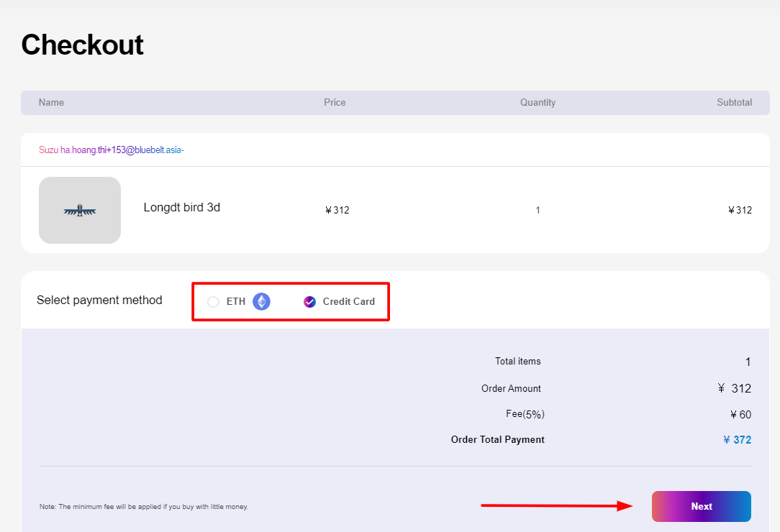Click the Checkout page title
The height and width of the screenshot is (532, 780).
(82, 45)
